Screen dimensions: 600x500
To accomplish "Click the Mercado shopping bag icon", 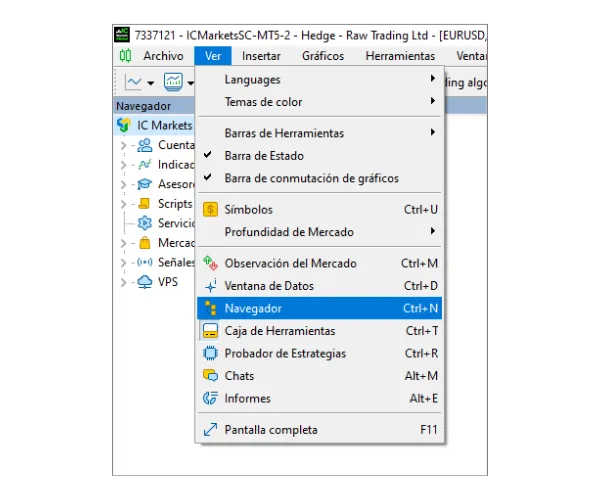I will click(x=145, y=243).
